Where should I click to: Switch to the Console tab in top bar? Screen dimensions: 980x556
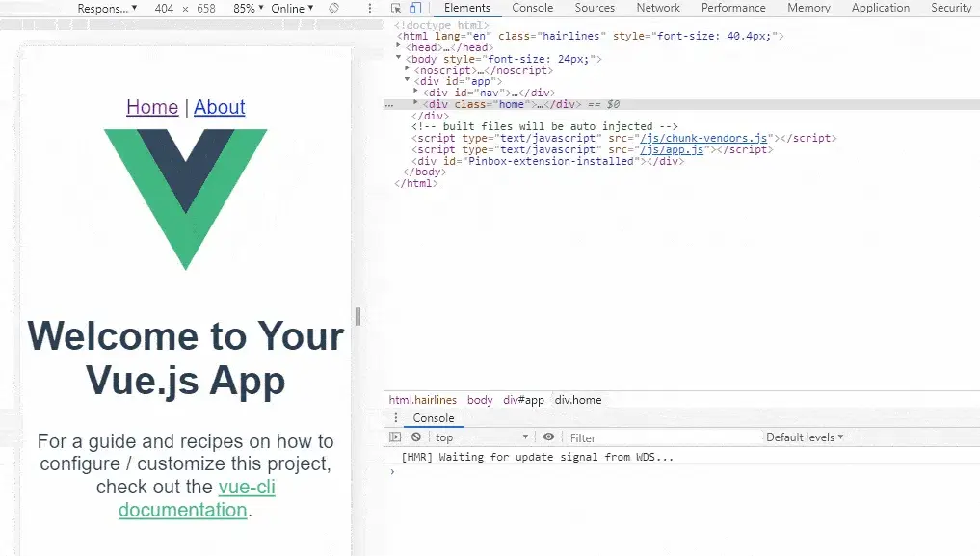coord(533,8)
